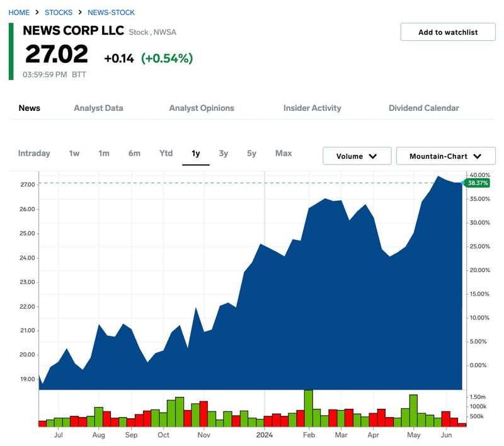Select the 1m chart range

click(104, 153)
